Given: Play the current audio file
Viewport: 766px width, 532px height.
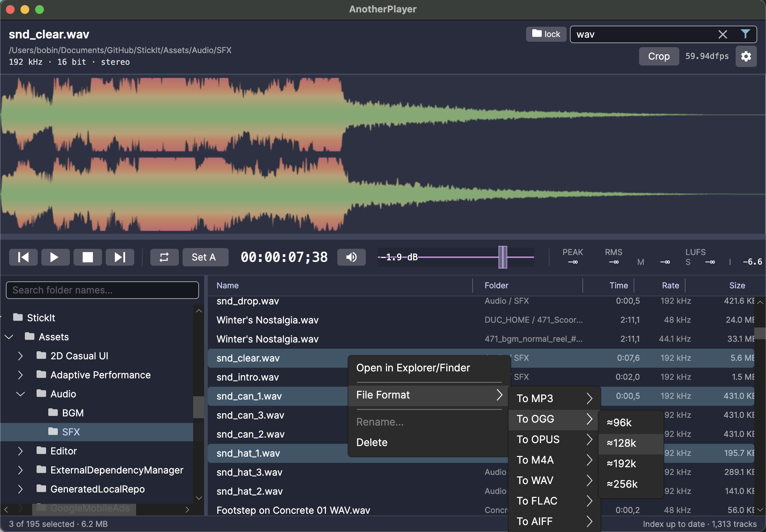Looking at the screenshot, I should pos(55,257).
